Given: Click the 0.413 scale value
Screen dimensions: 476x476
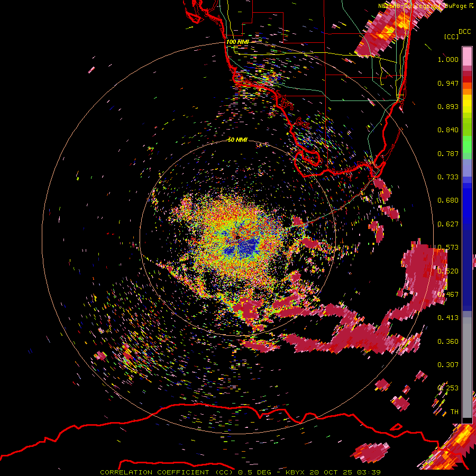Looking at the screenshot, I should pyautogui.click(x=448, y=318).
